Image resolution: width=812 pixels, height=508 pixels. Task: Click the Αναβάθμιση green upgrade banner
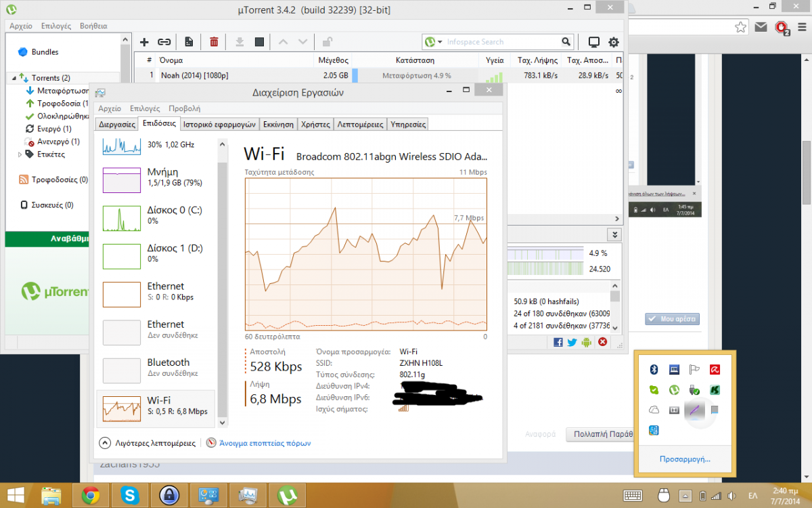point(47,239)
